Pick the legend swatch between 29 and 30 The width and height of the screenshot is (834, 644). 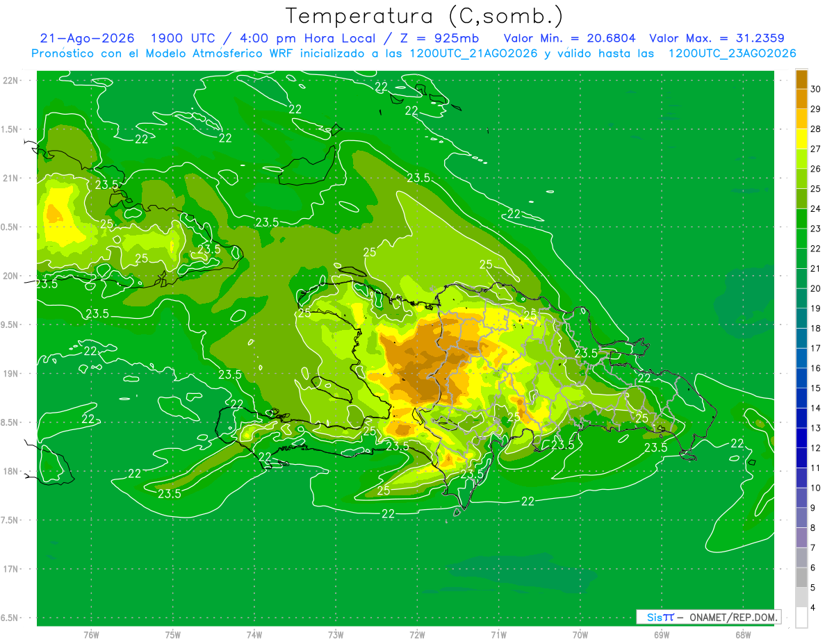[801, 99]
